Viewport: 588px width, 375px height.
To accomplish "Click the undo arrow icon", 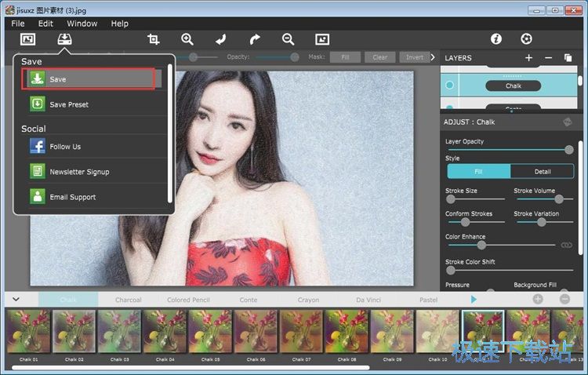I will point(221,39).
